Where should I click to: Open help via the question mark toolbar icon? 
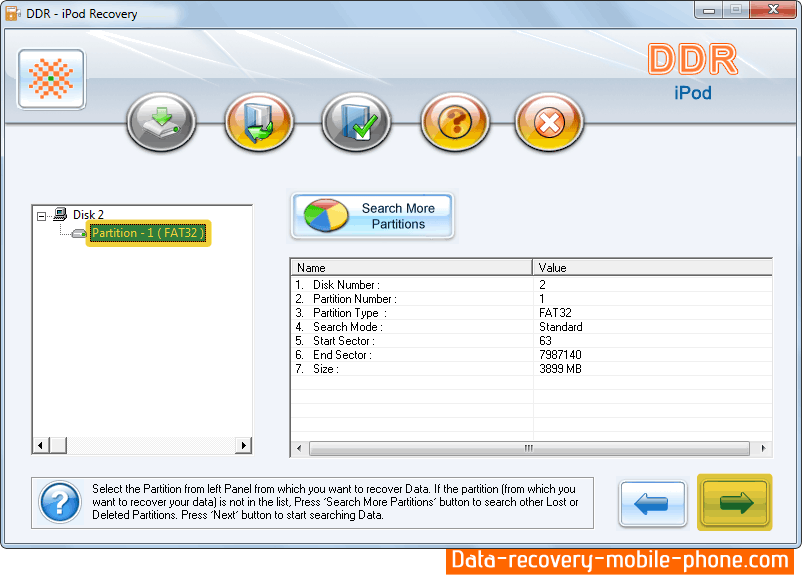point(455,123)
